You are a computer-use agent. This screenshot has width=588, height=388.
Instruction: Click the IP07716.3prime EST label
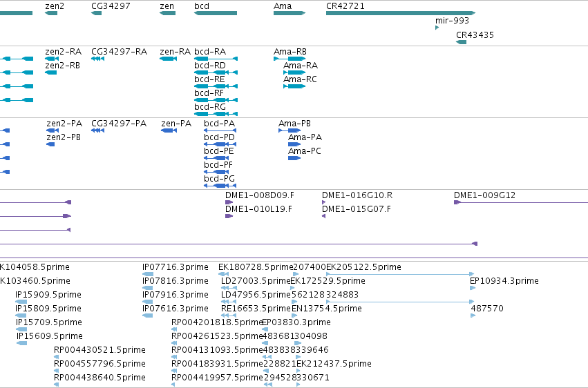pos(175,267)
